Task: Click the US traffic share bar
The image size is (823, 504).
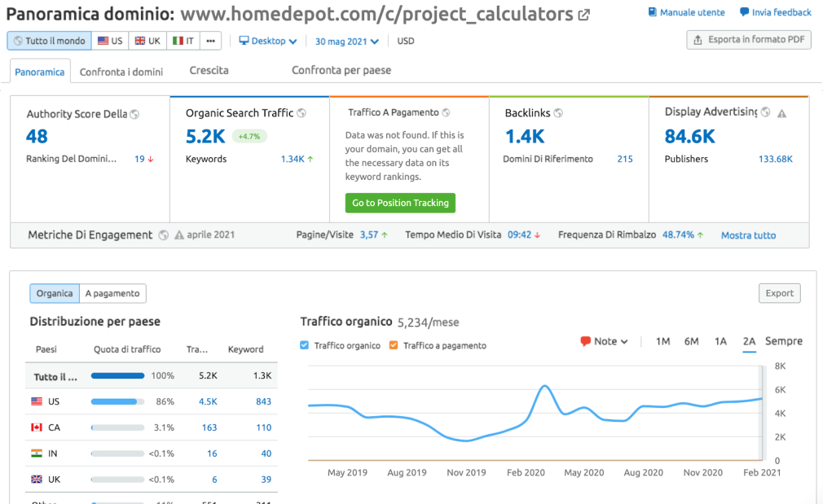Action: tap(117, 401)
